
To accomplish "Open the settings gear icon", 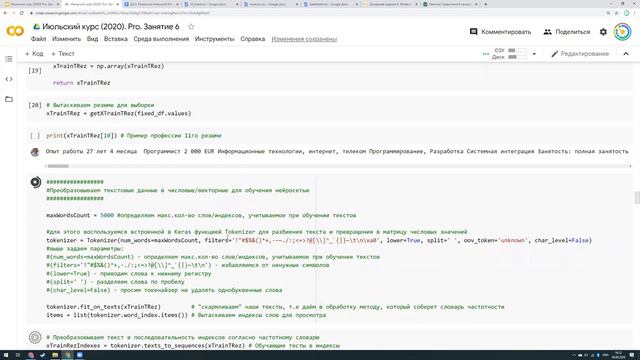I will click(603, 32).
